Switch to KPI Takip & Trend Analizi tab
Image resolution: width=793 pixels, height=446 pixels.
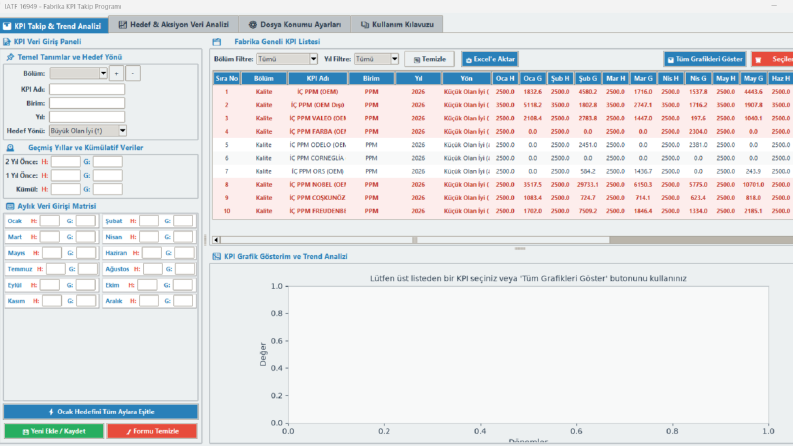[54, 26]
